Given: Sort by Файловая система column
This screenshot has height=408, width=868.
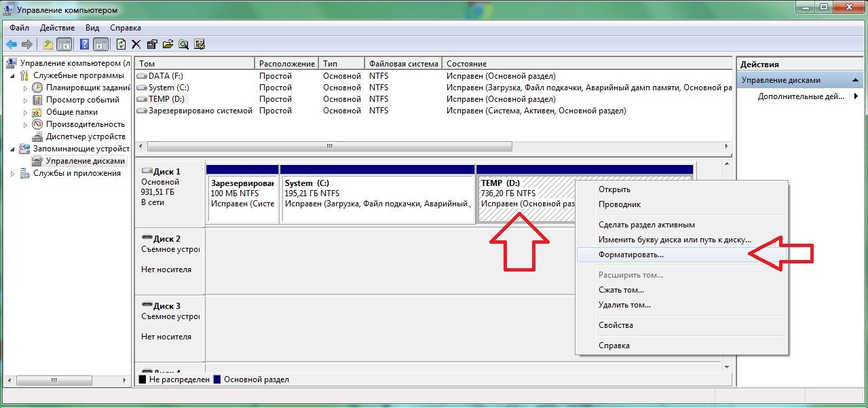Looking at the screenshot, I should pyautogui.click(x=403, y=64).
